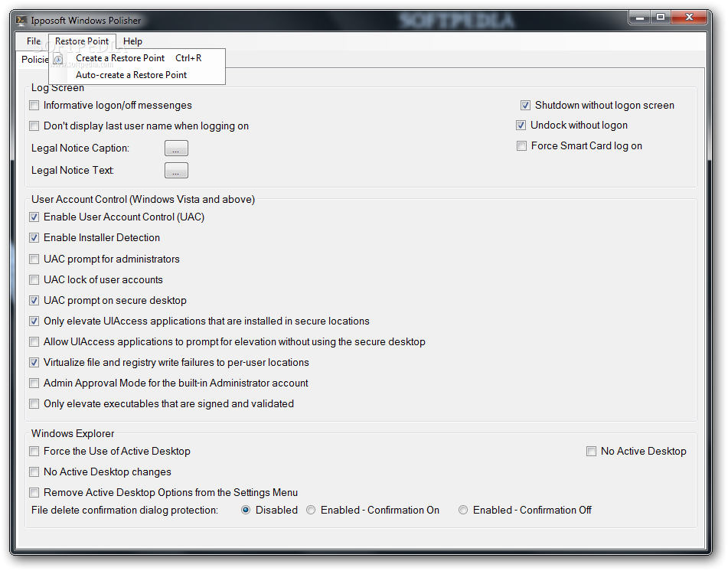
Task: Open the Legal Notice Text editor button
Action: click(x=176, y=171)
